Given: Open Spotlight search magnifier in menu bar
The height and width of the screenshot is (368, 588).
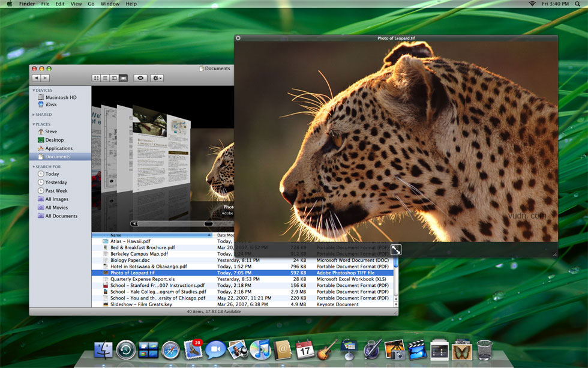Looking at the screenshot, I should pos(577,4).
